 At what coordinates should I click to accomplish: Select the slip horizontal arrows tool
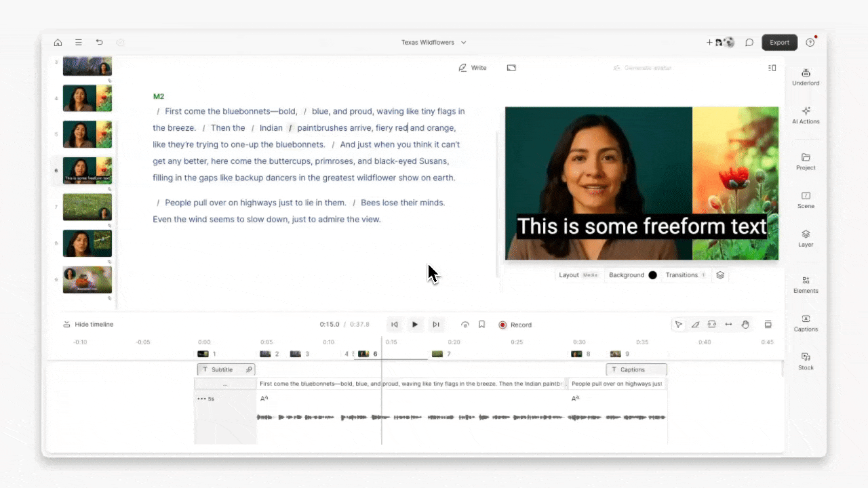728,325
